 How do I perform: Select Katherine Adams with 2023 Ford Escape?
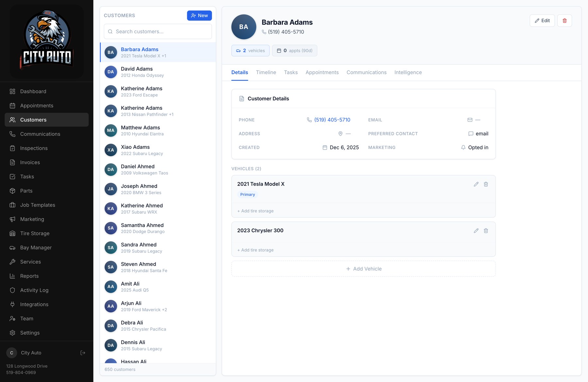158,91
